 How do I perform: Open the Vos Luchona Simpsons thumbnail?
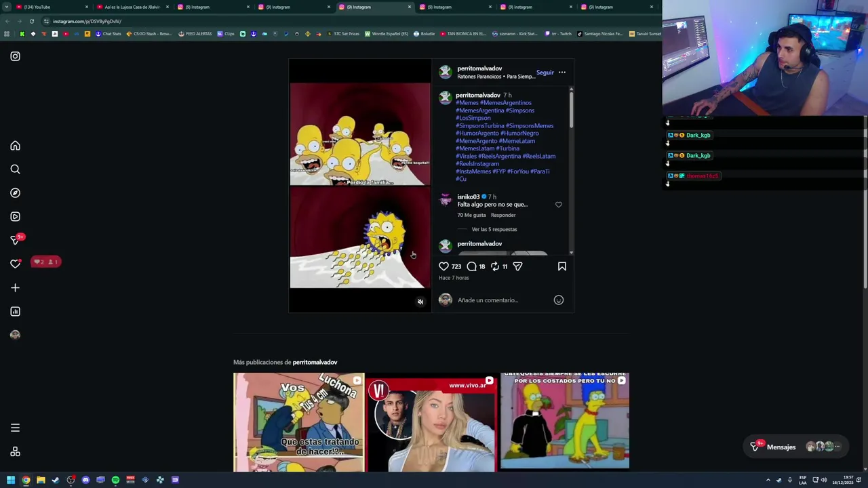[x=298, y=422]
